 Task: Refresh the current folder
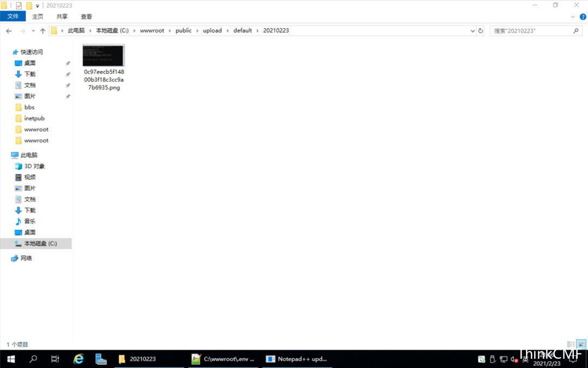[x=480, y=31]
